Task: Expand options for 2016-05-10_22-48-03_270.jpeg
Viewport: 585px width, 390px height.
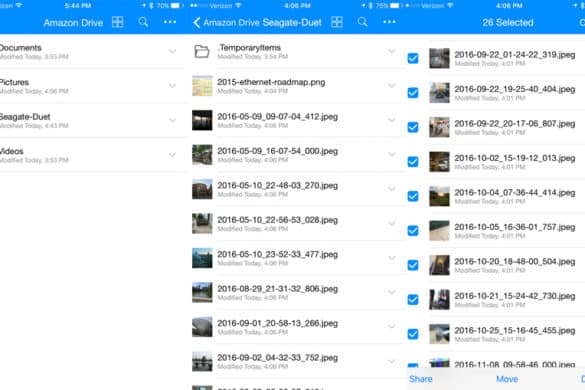Action: click(391, 189)
